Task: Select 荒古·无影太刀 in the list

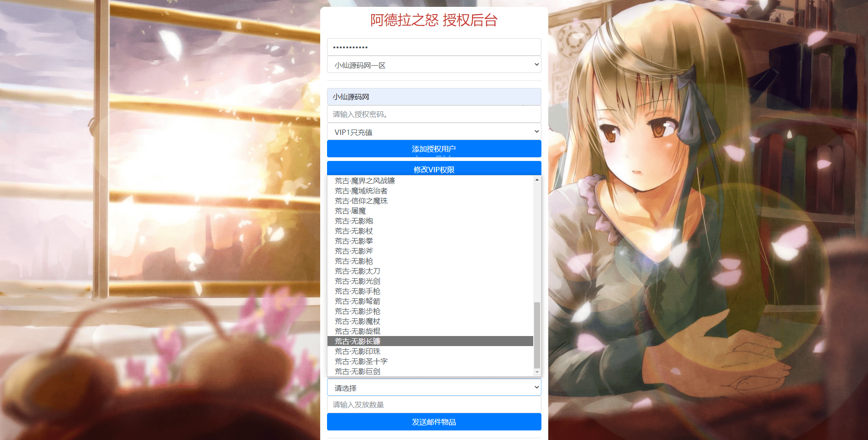Action: [430, 271]
